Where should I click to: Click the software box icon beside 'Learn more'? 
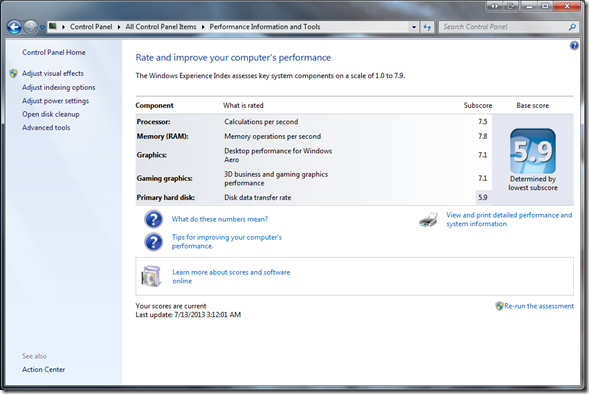click(x=151, y=276)
